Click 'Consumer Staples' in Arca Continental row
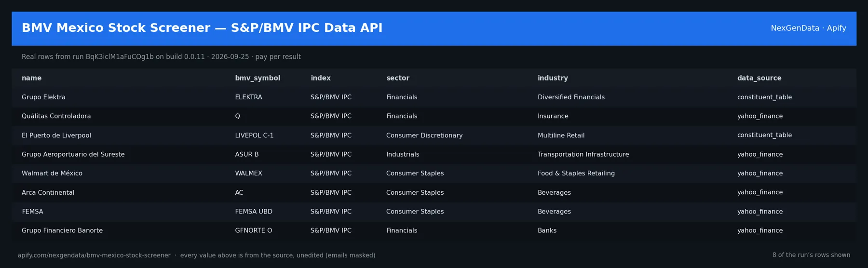 coord(415,192)
